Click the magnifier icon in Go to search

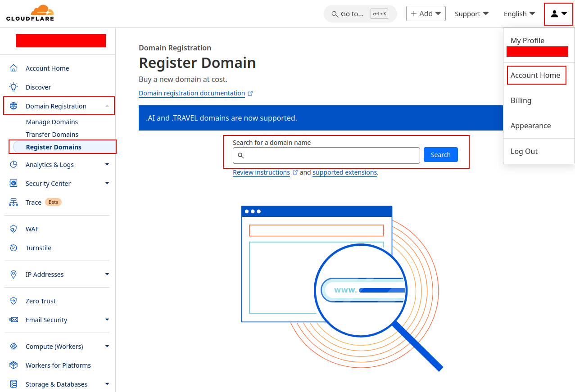click(335, 14)
